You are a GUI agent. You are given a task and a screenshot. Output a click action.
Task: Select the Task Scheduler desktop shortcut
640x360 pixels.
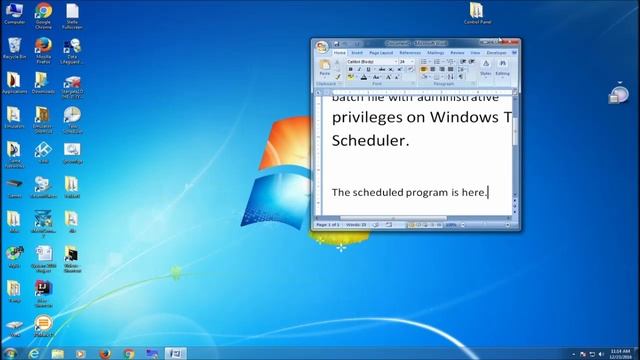click(72, 120)
